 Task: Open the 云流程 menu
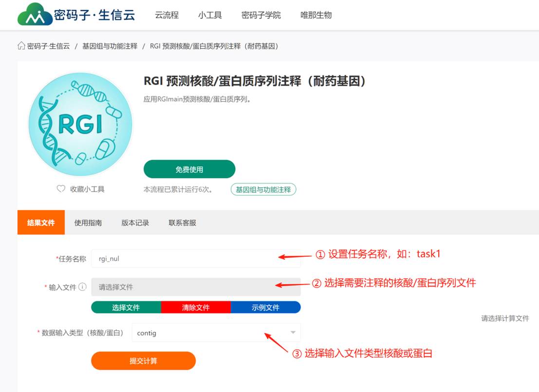click(x=167, y=15)
